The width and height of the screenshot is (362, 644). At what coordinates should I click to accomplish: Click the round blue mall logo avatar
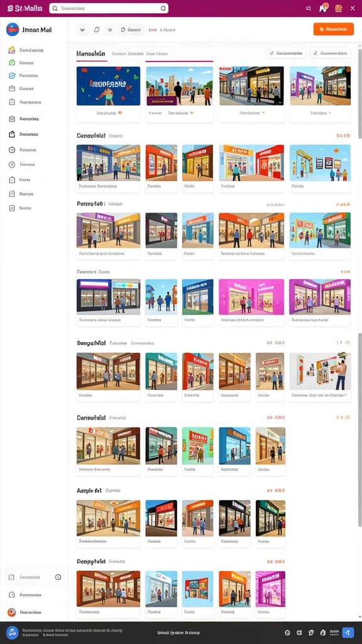(x=13, y=30)
